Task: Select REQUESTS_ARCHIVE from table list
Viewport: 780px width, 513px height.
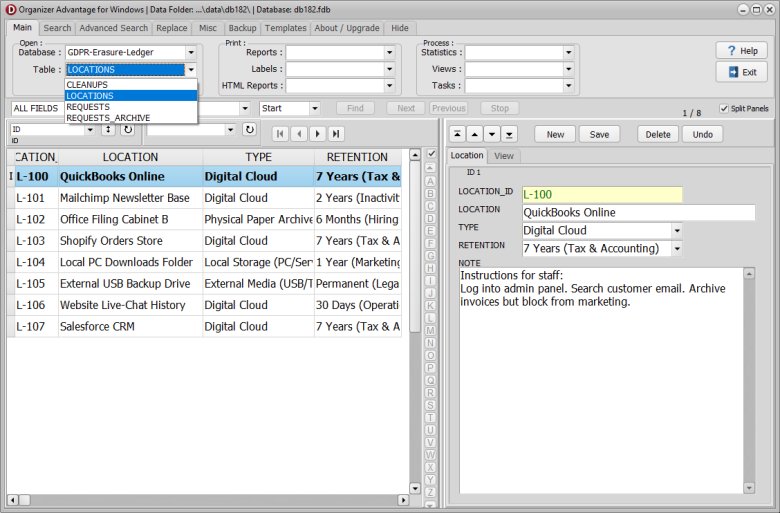Action: coord(131,118)
